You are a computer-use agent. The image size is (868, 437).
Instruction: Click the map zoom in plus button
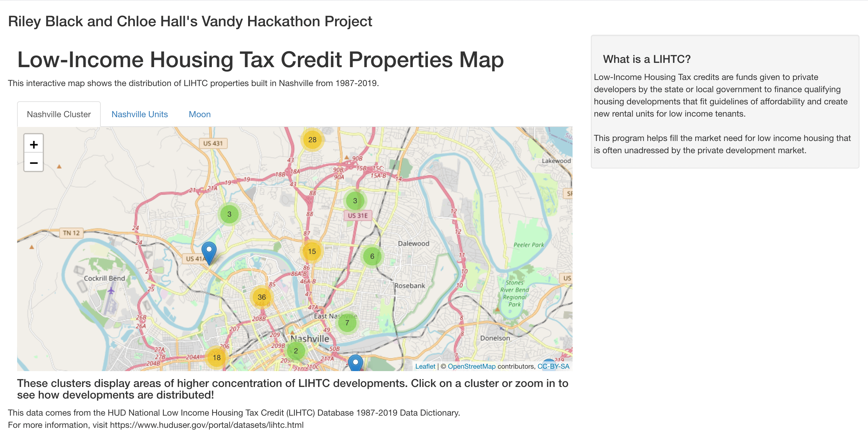point(33,145)
